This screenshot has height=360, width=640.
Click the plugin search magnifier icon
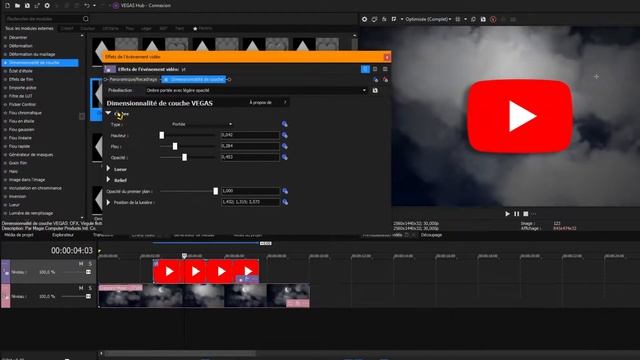coord(85,19)
